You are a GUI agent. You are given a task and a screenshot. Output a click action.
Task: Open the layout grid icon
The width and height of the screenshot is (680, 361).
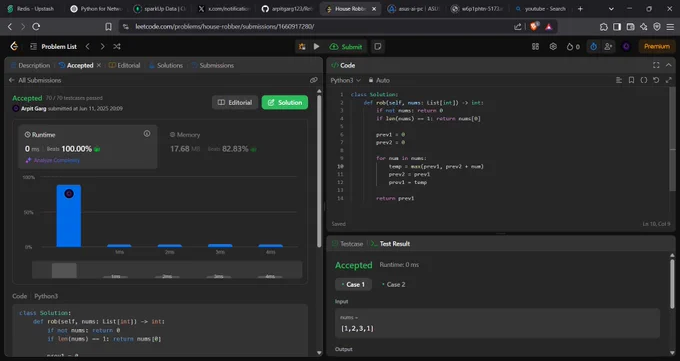click(x=536, y=46)
